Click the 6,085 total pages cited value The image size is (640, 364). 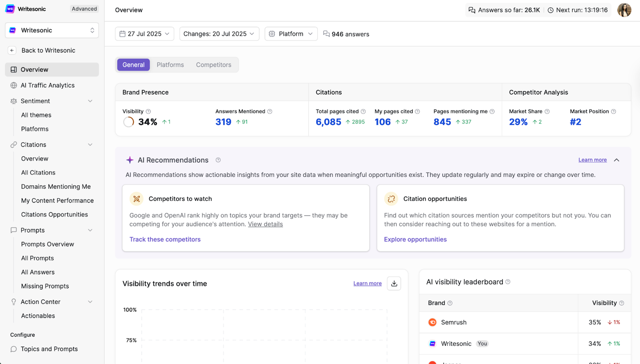[x=328, y=122]
